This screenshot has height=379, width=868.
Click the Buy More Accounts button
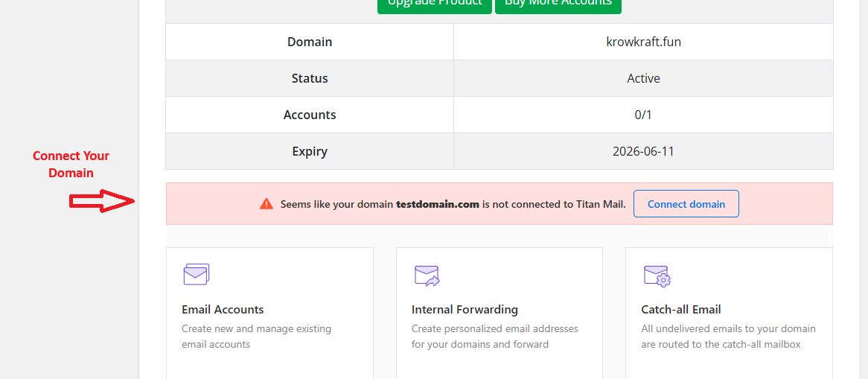point(558,4)
